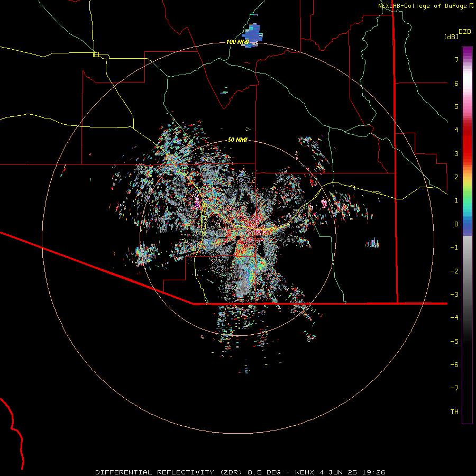The image size is (476, 476).
Task: Click the 1 tick label on the scale
Action: coord(456,200)
